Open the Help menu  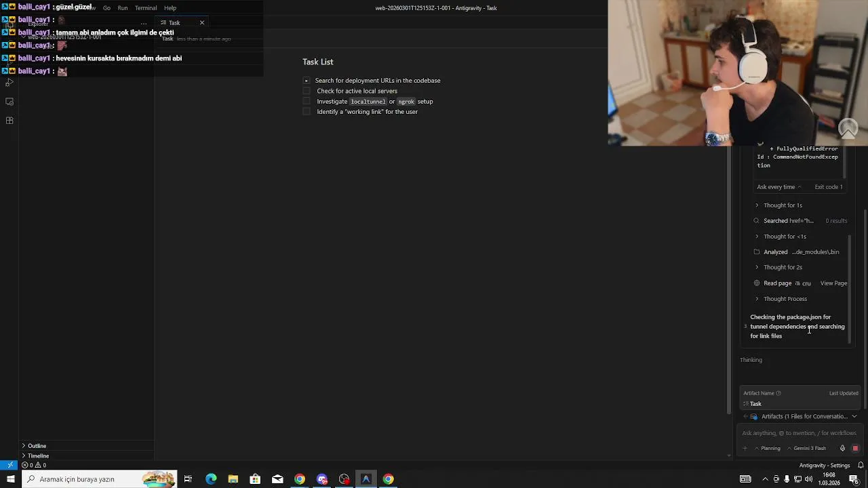[x=170, y=8]
